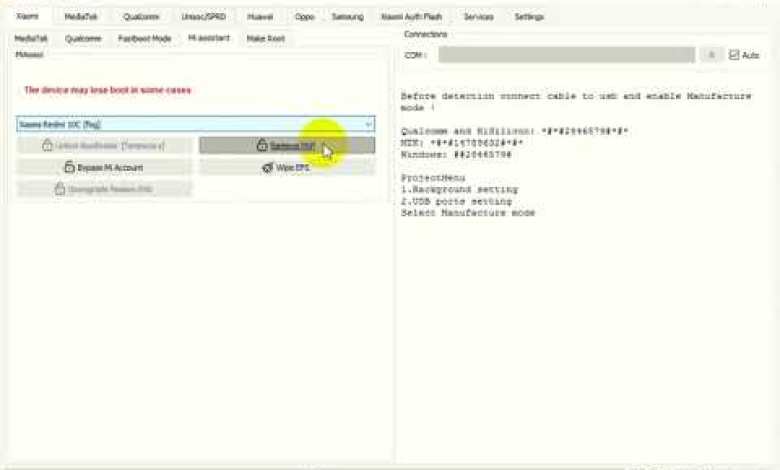Open the Oppo tab
This screenshot has width=780, height=470.
[x=304, y=17]
